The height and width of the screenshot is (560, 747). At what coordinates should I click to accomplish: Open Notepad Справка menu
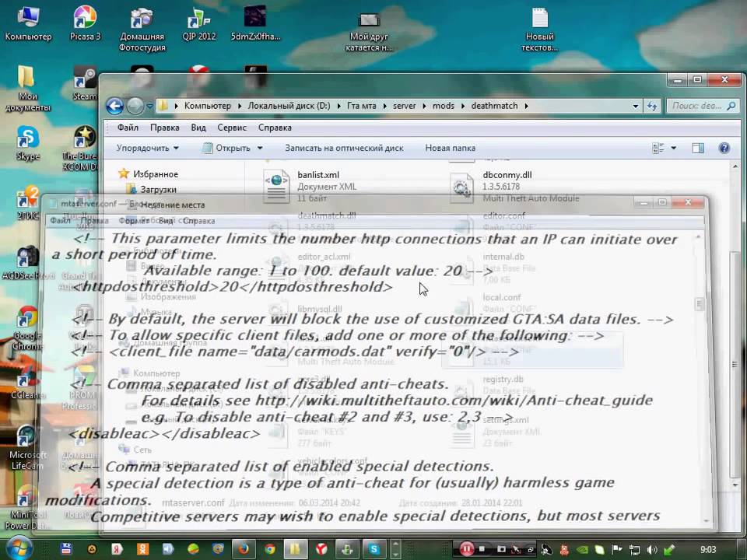[x=198, y=220]
